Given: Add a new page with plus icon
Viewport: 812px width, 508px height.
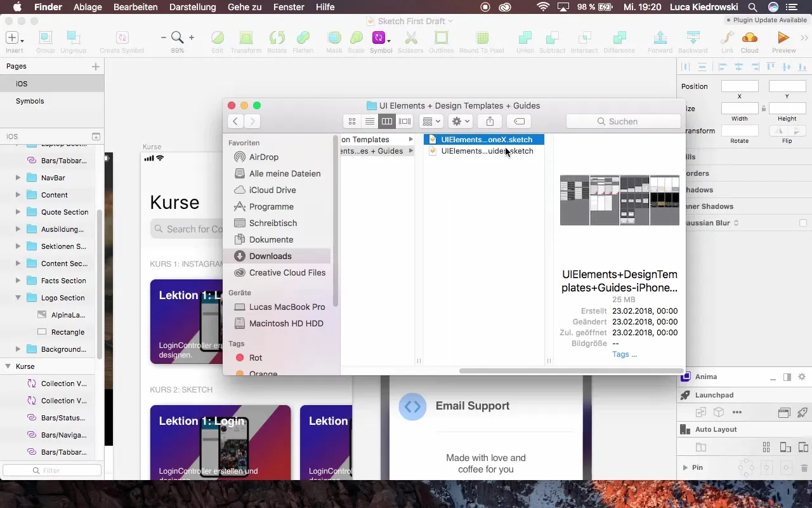Looking at the screenshot, I should click(x=96, y=66).
